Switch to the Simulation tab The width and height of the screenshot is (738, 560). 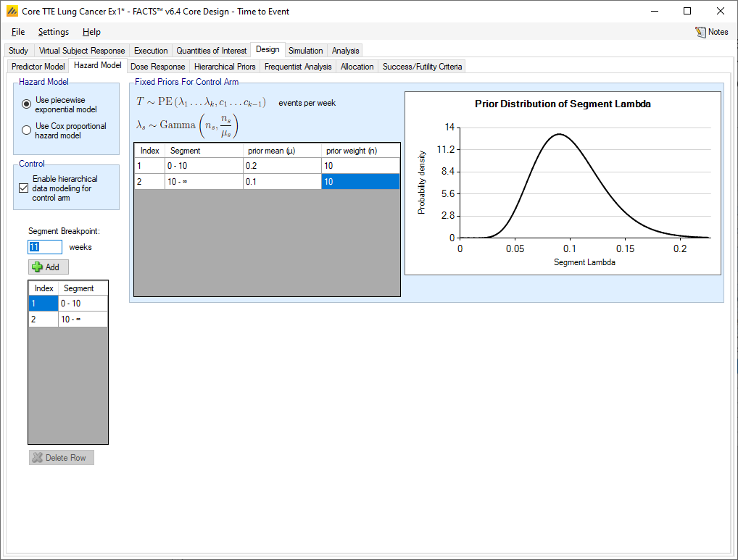tap(305, 51)
